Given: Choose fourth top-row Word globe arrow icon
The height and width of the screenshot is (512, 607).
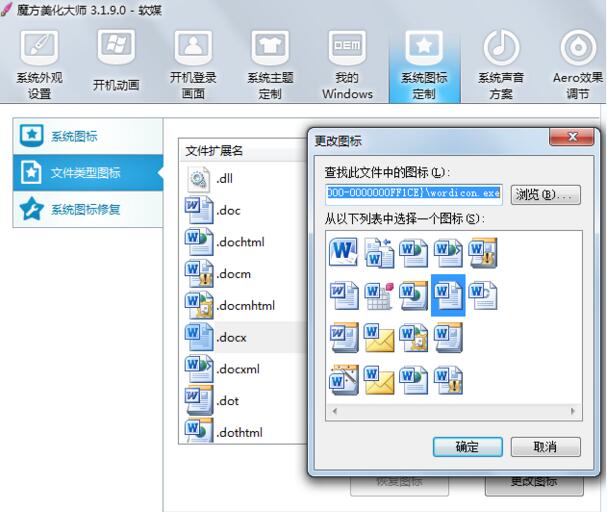Looking at the screenshot, I should click(448, 253).
